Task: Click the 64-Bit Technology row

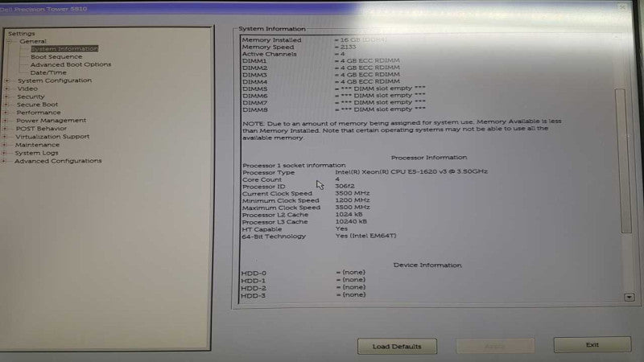Action: (319, 236)
